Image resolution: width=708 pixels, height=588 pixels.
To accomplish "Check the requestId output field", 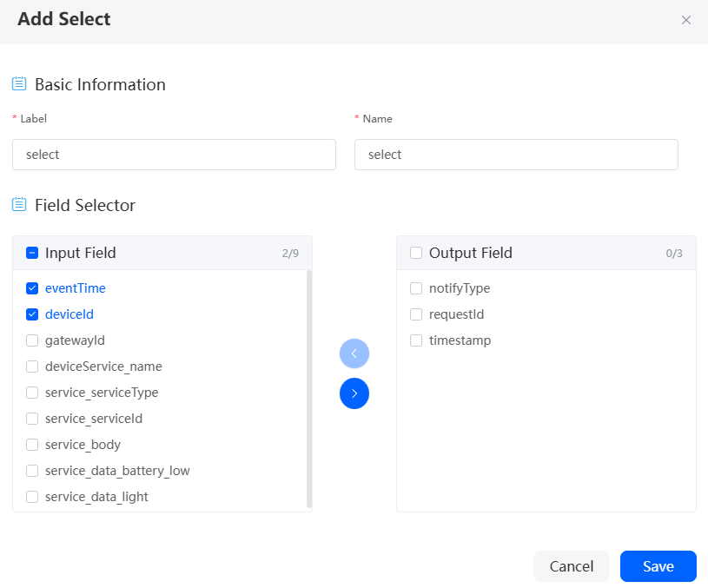I will (416, 314).
